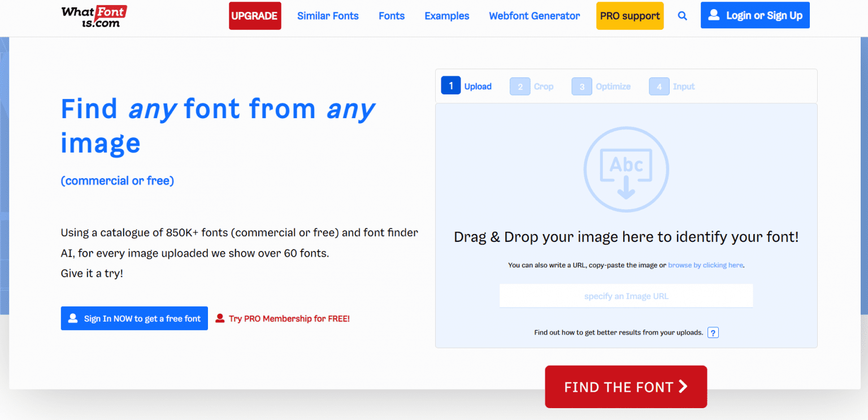Click 'Sign In NOW to get a free font'
The image size is (868, 420).
[x=134, y=318]
